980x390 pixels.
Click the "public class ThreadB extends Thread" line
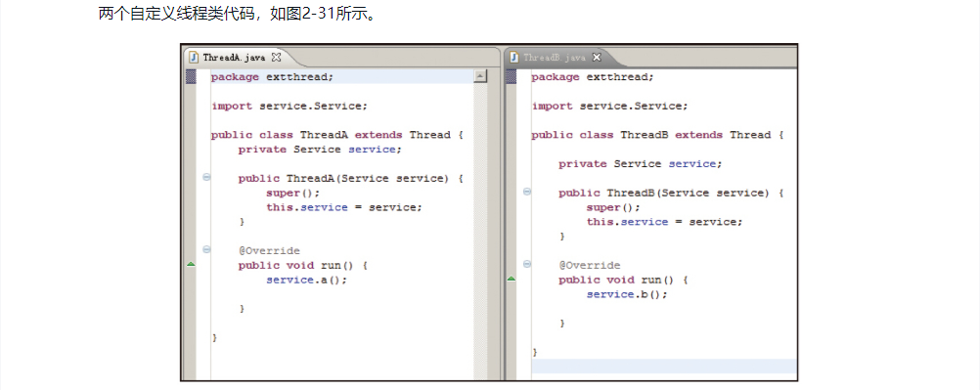point(657,135)
